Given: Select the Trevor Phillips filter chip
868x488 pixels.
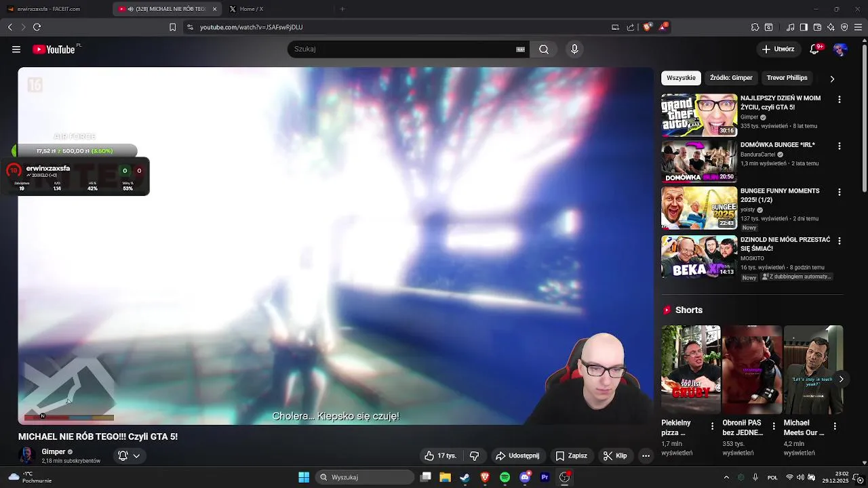Looking at the screenshot, I should [787, 78].
